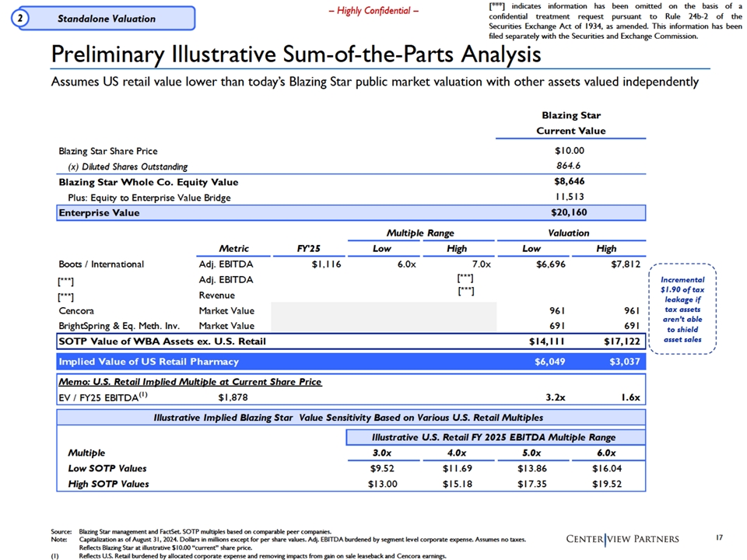Image resolution: width=747 pixels, height=560 pixels.
Task: Select the Whole Co. Equity Value $8,646
Action: click(570, 181)
